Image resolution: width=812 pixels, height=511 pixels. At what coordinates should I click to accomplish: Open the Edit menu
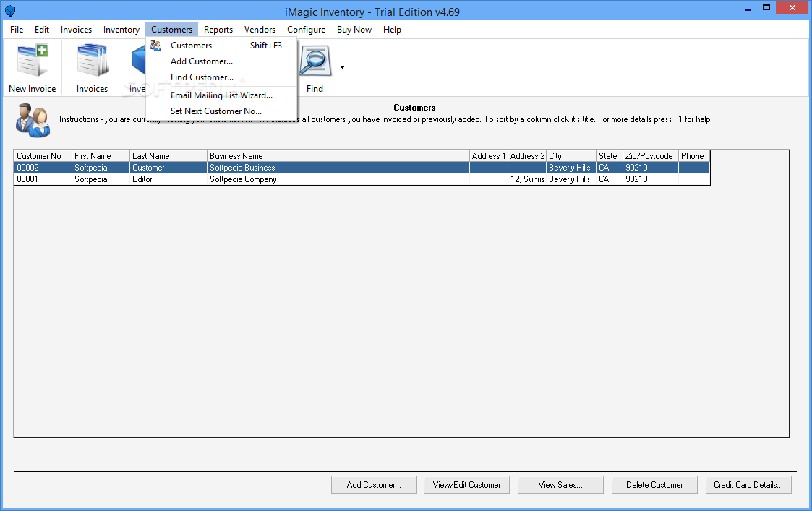(42, 30)
